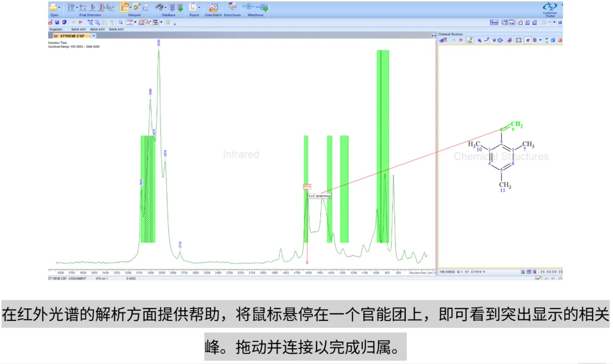Click the C=C stretching label on spectrum

point(320,196)
